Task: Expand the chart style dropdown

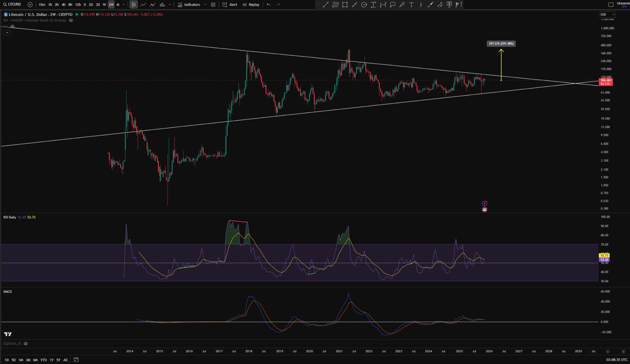Action: click(x=170, y=5)
